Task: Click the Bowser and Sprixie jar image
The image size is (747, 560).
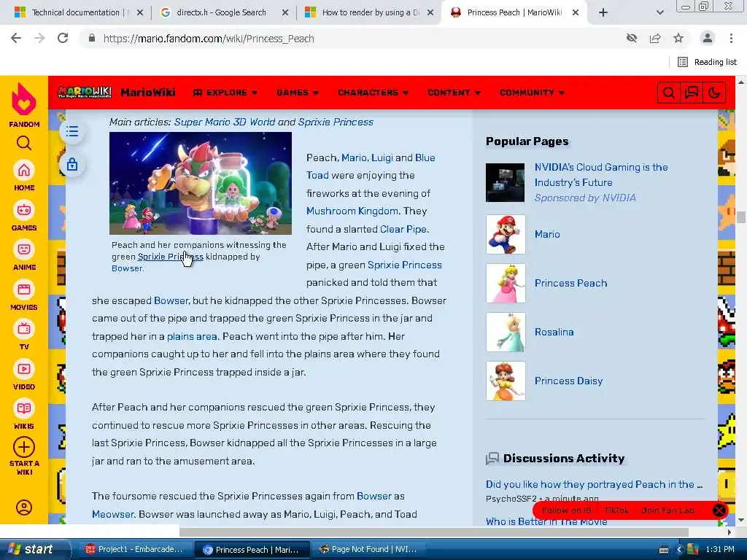Action: 201,183
